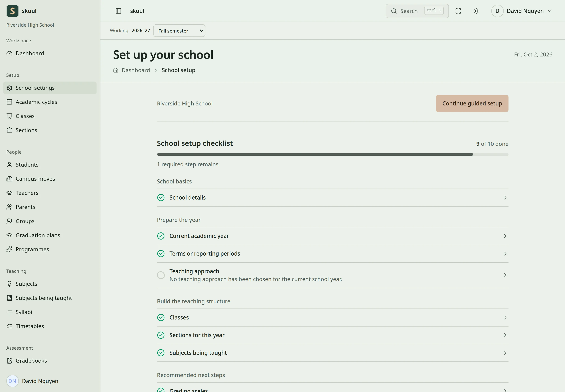
Task: Click the checklist progress bar
Action: click(333, 154)
